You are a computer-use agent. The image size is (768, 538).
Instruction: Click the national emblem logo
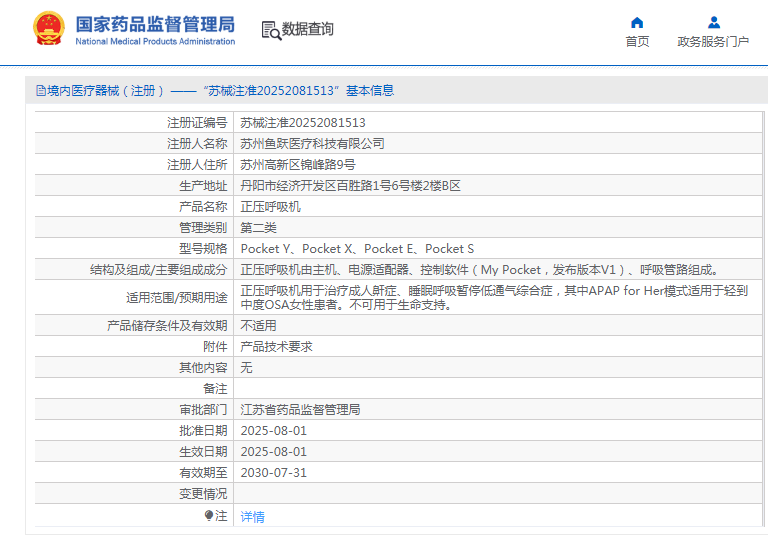(x=47, y=30)
